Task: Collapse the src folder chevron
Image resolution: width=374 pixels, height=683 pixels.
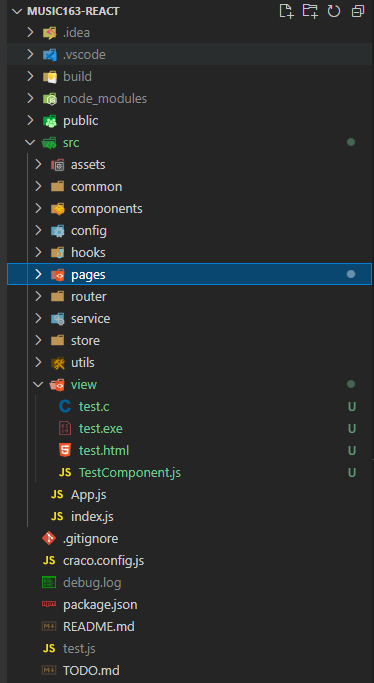Action: tap(30, 142)
